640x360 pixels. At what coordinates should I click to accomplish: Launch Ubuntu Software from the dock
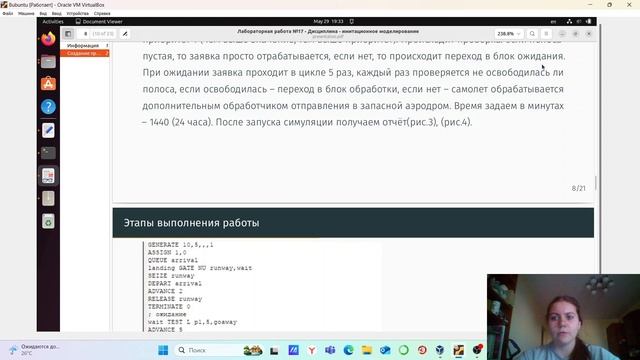48,84
